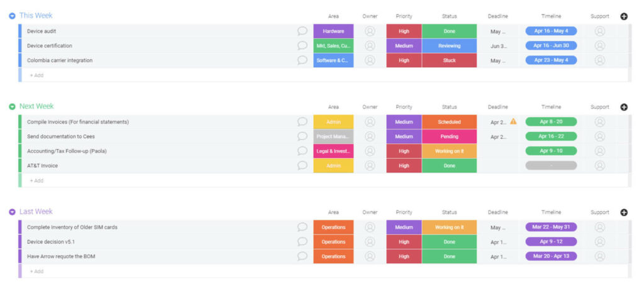Collapse the Last Week group
This screenshot has height=289, width=644.
pyautogui.click(x=12, y=212)
